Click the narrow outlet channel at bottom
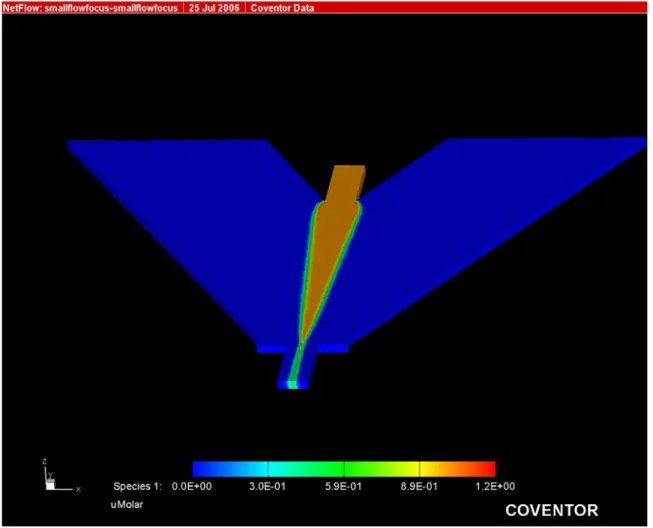Image resolution: width=653 pixels, height=528 pixels. tap(297, 366)
